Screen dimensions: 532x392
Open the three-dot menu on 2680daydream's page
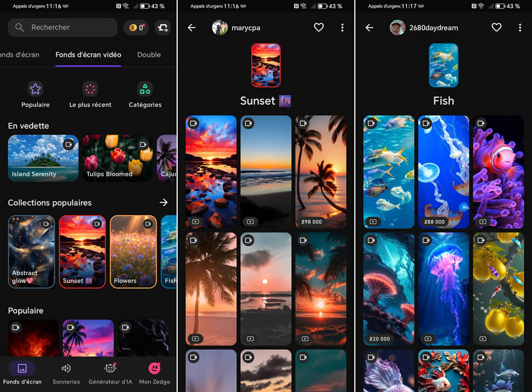pos(520,27)
